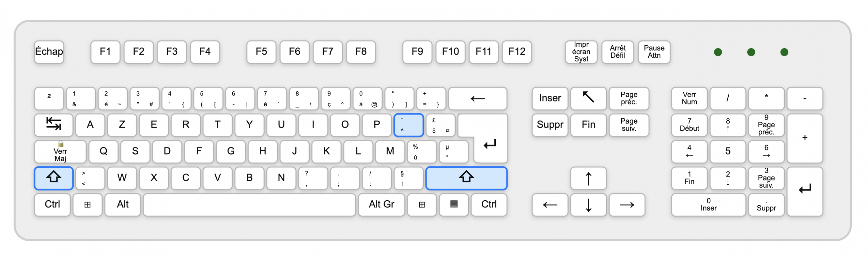Viewport: 868px width, 261px height.
Task: Click the highlighted circumflex dead key
Action: pos(409,125)
